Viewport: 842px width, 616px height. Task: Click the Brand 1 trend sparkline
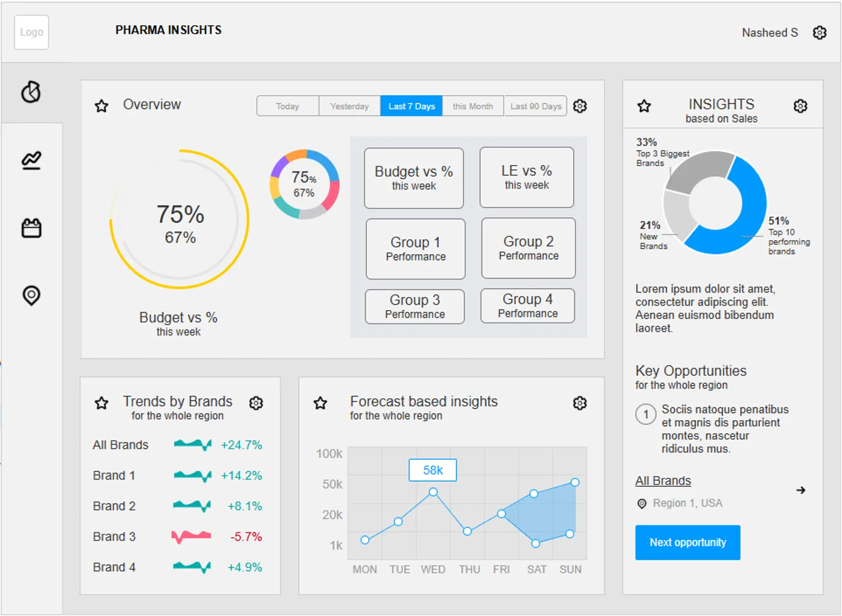coord(193,476)
